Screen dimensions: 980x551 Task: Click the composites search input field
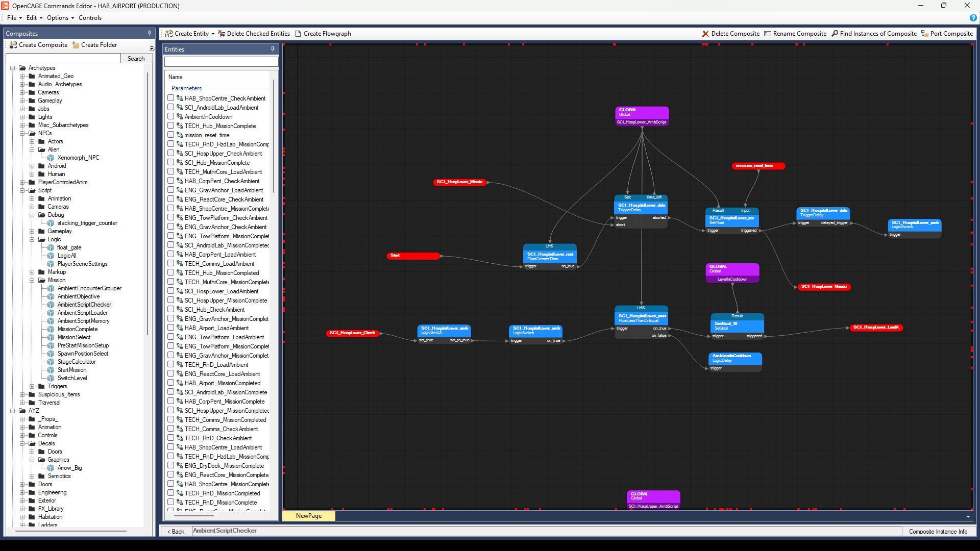(x=64, y=58)
